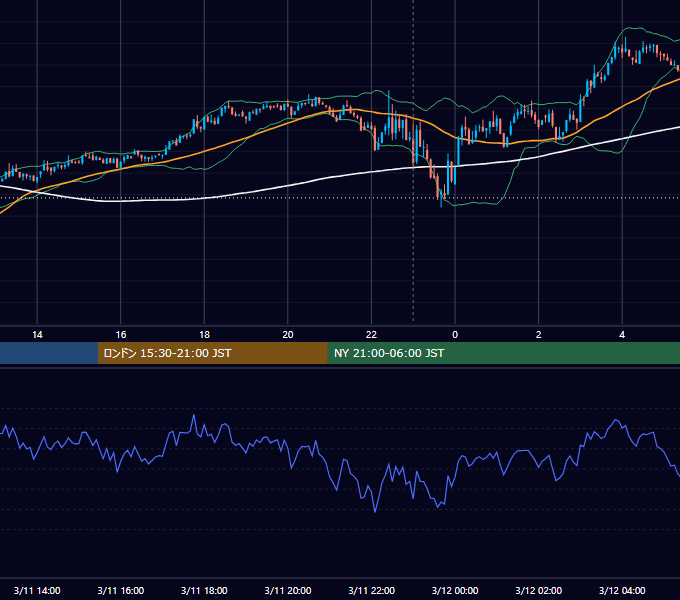
Task: Click the unlabeled blue session bar segment
Action: point(49,353)
